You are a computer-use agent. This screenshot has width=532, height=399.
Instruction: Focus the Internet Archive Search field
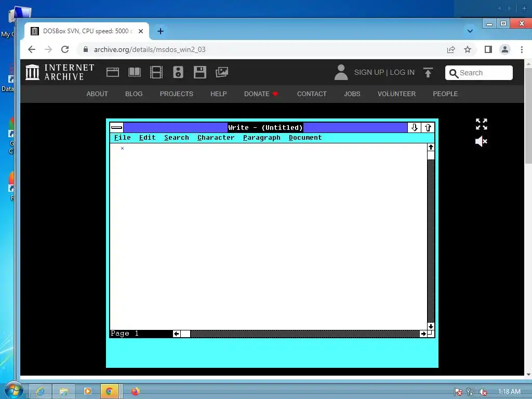[478, 73]
